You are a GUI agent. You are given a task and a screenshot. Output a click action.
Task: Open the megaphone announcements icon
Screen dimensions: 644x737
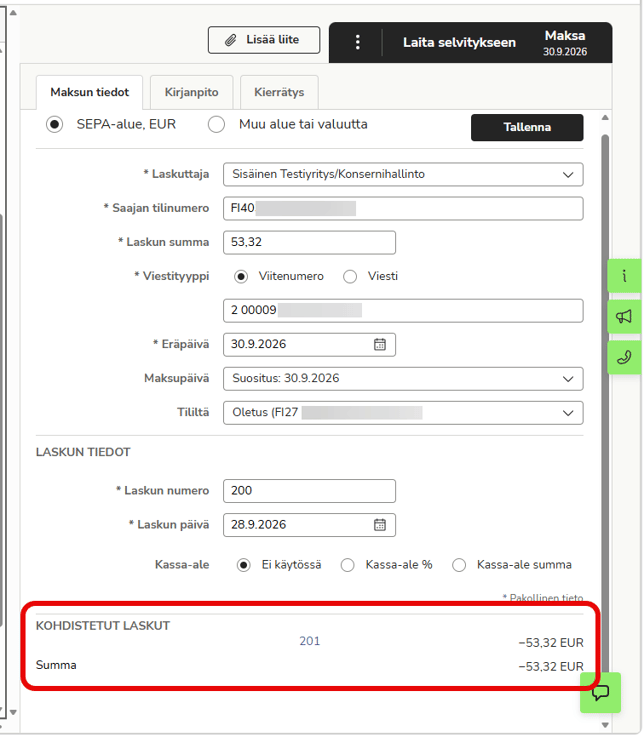tap(624, 317)
